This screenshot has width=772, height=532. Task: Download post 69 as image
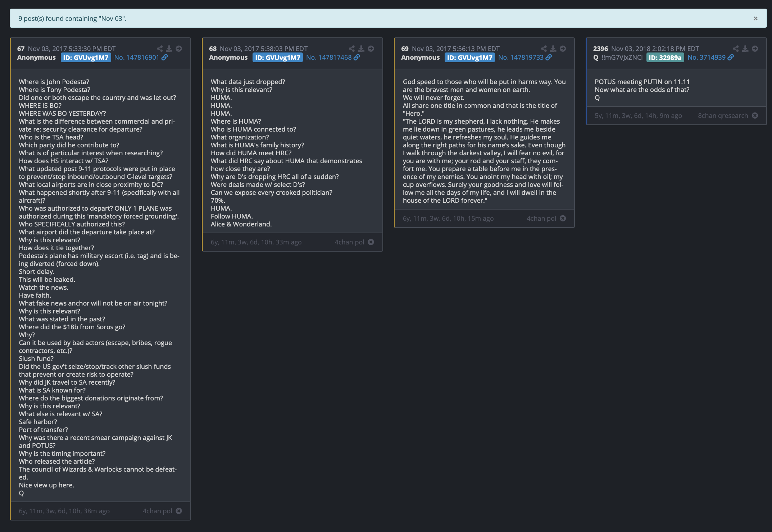pyautogui.click(x=553, y=49)
